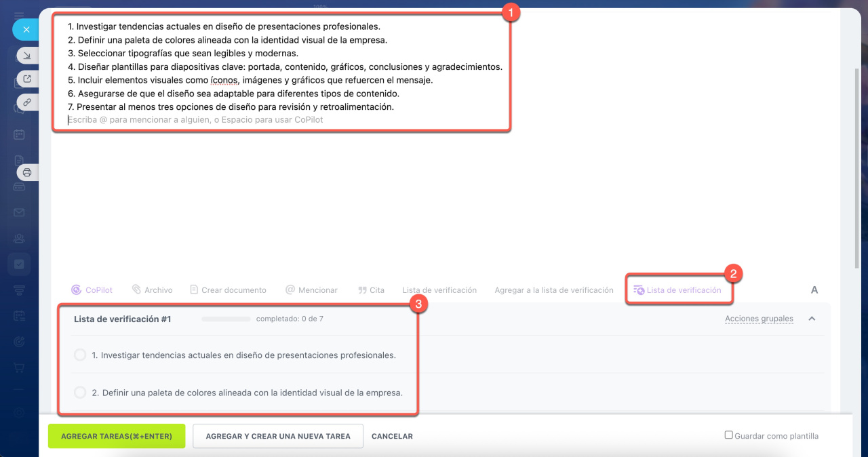Viewport: 868px width, 457px height.
Task: Click Mencionar to mention someone
Action: 311,290
